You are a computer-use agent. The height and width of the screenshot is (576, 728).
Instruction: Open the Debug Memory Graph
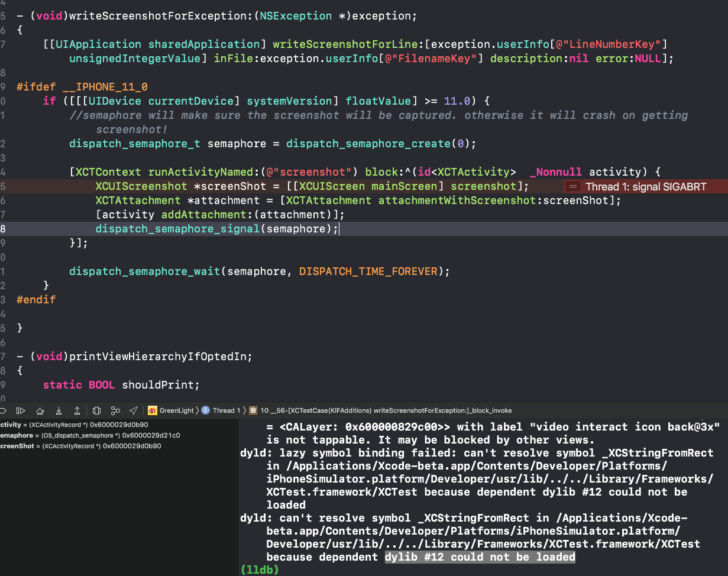[116, 410]
